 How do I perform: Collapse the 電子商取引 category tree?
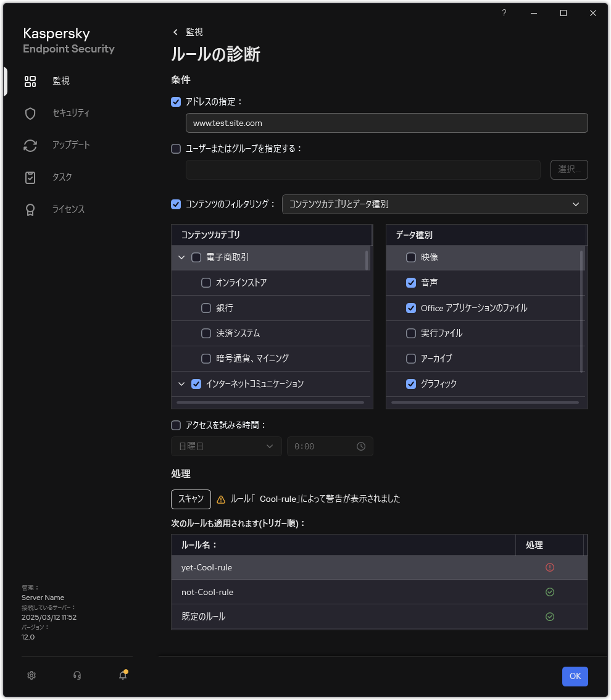point(181,257)
